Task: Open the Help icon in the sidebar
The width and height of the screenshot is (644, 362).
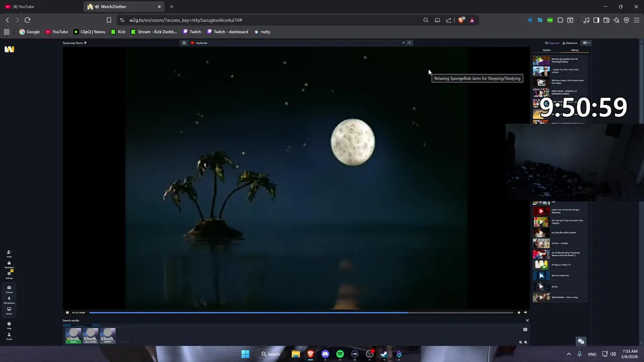Action: point(9,325)
